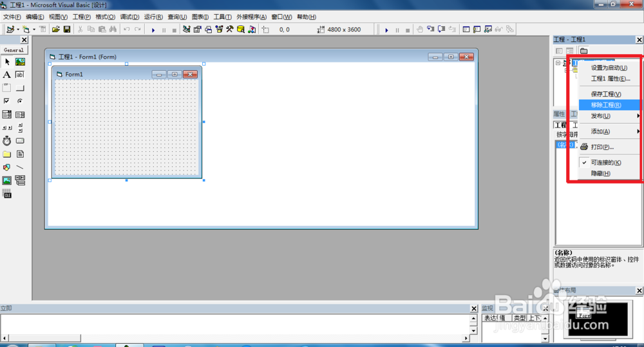Click the 监视 window scroll down arrow

pyautogui.click(x=545, y=339)
